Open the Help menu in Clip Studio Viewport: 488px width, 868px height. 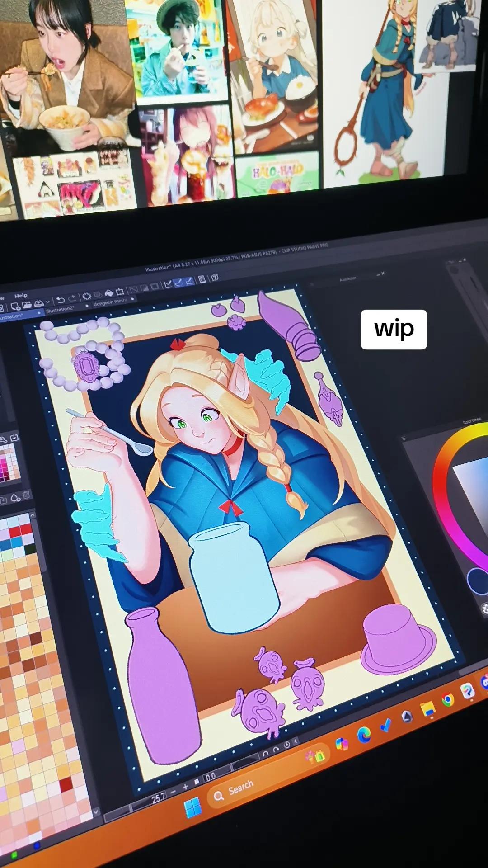[x=21, y=296]
